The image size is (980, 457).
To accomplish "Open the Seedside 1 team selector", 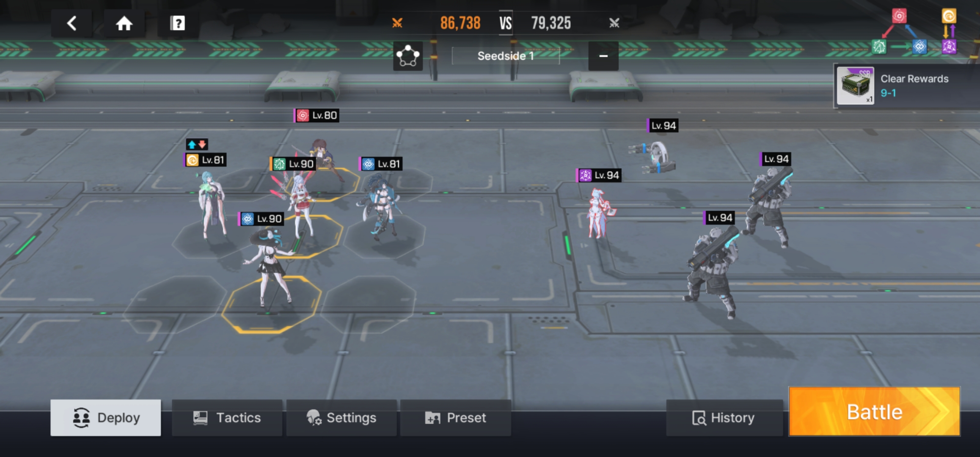I will pyautogui.click(x=506, y=56).
